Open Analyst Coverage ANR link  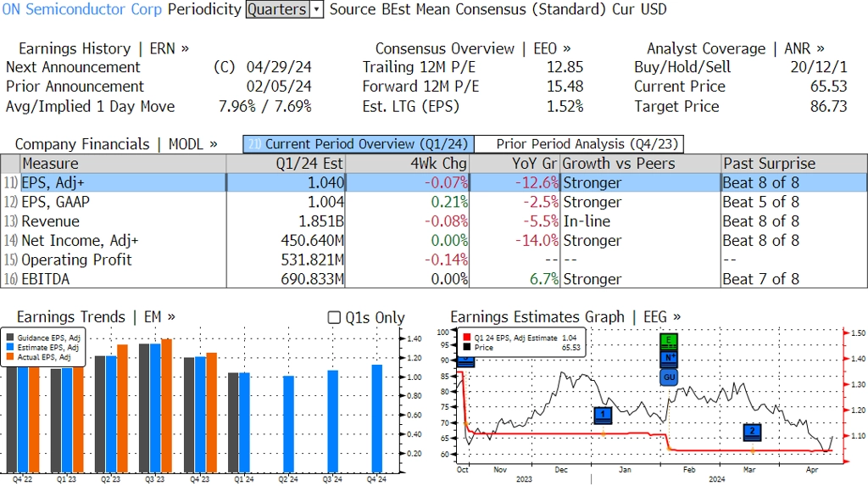point(735,48)
